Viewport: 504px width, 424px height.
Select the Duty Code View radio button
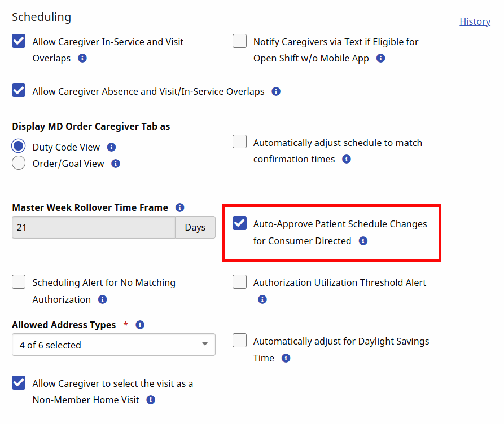tap(19, 147)
